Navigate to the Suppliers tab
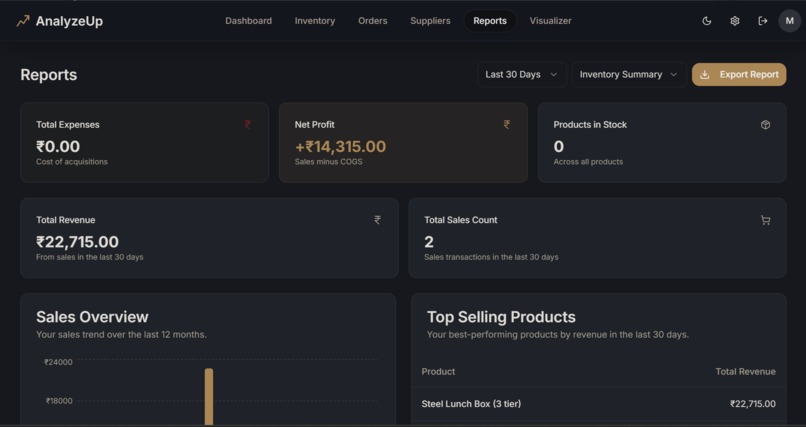 (x=430, y=21)
